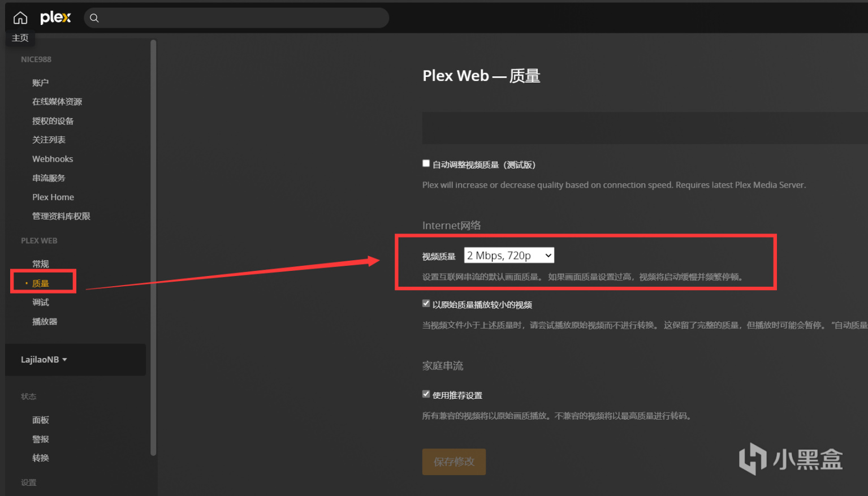
Task: Click the Home icon in top bar
Action: coord(20,18)
